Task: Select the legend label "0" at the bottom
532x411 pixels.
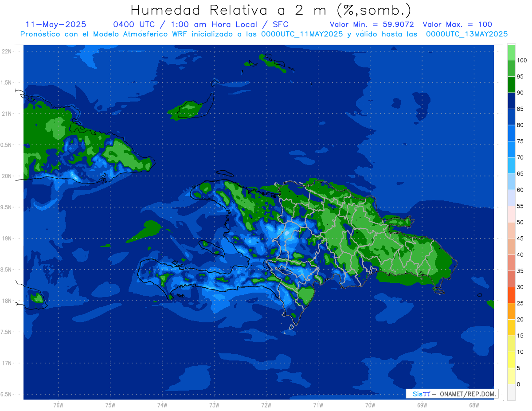Action: click(519, 384)
